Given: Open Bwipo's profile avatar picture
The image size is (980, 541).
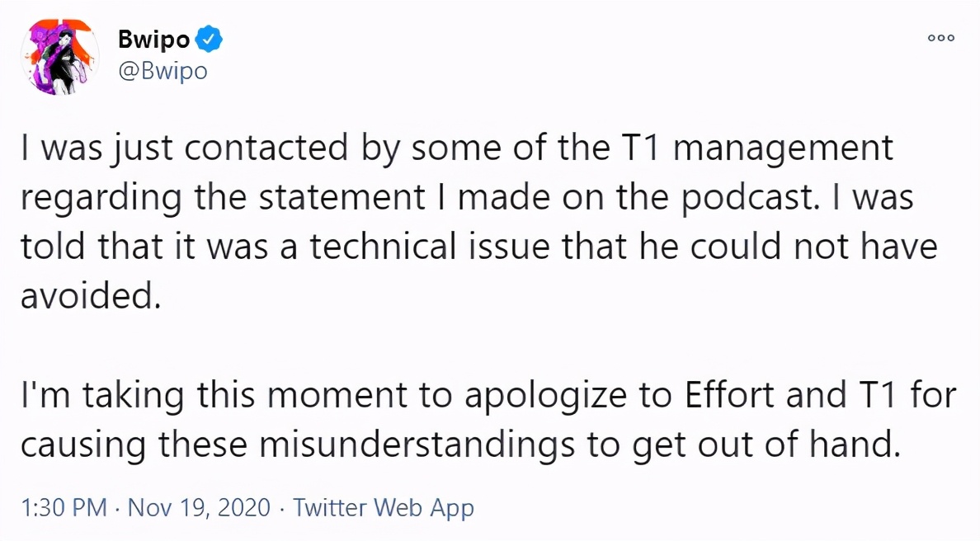Looking at the screenshot, I should pos(60,57).
